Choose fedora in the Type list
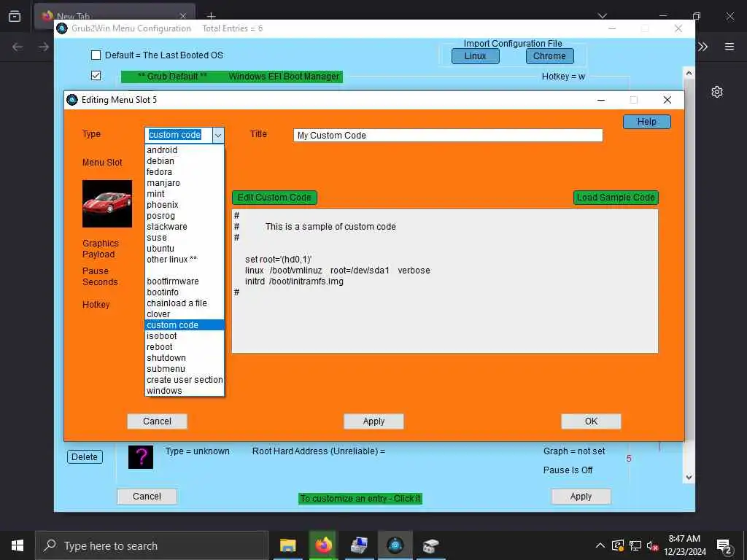 tap(185, 172)
